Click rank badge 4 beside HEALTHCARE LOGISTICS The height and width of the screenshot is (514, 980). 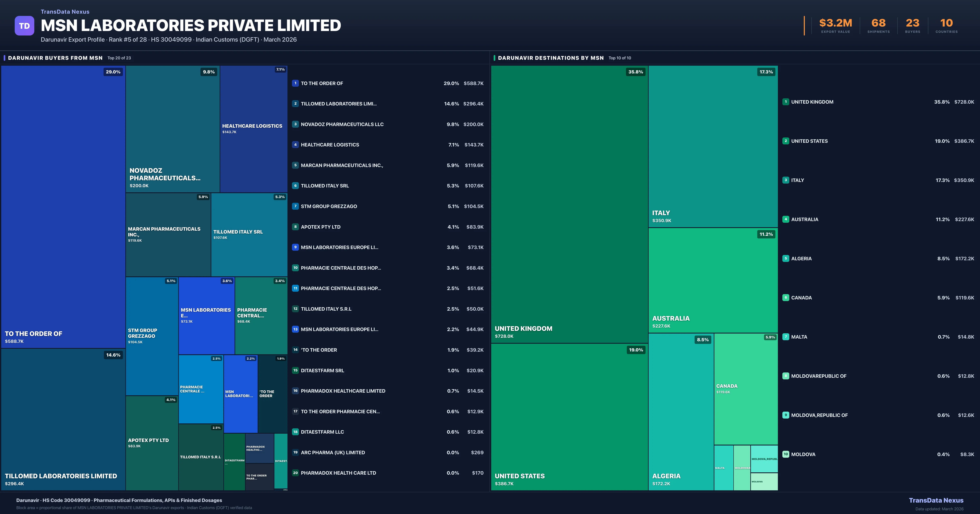(295, 145)
